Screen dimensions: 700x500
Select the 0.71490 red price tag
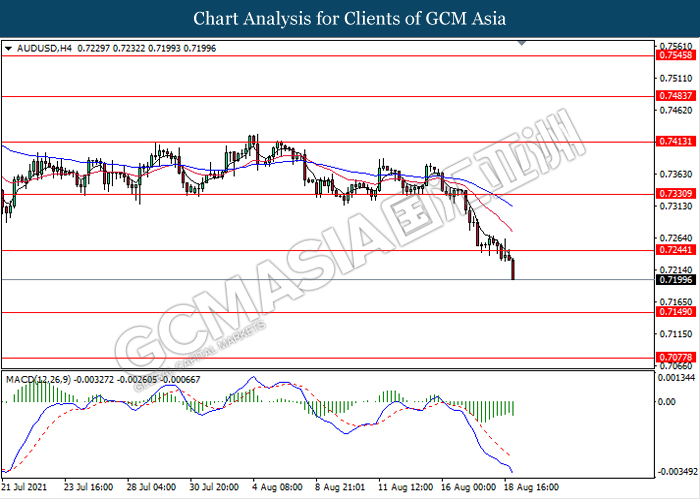click(x=676, y=313)
